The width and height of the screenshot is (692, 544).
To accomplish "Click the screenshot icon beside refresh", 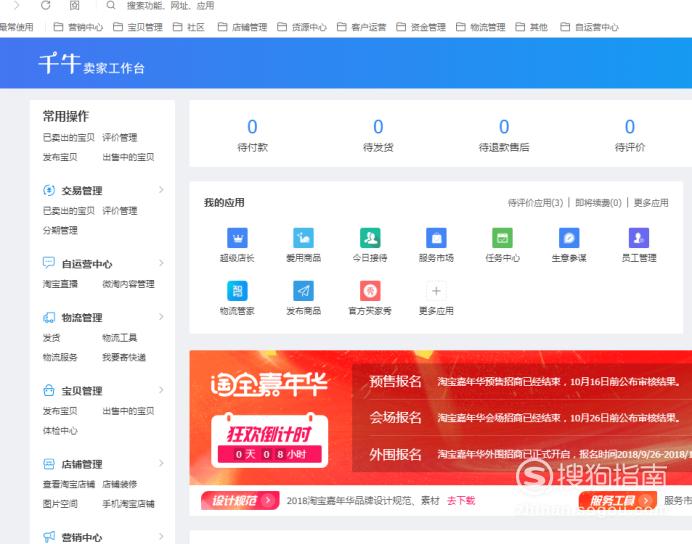I will tap(75, 5).
